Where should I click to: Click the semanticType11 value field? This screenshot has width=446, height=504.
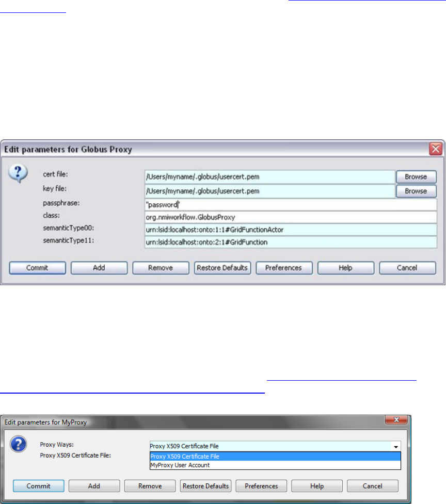[291, 242]
